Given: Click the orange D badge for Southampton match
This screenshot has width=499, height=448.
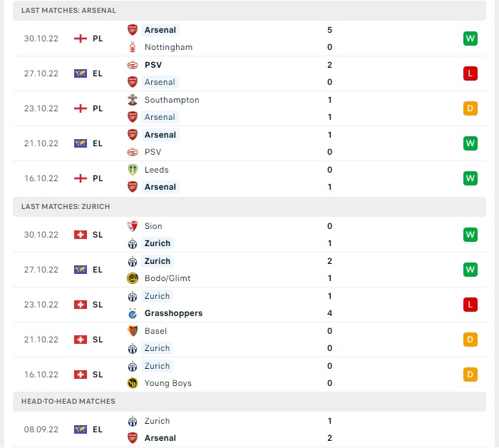Looking at the screenshot, I should [x=470, y=108].
